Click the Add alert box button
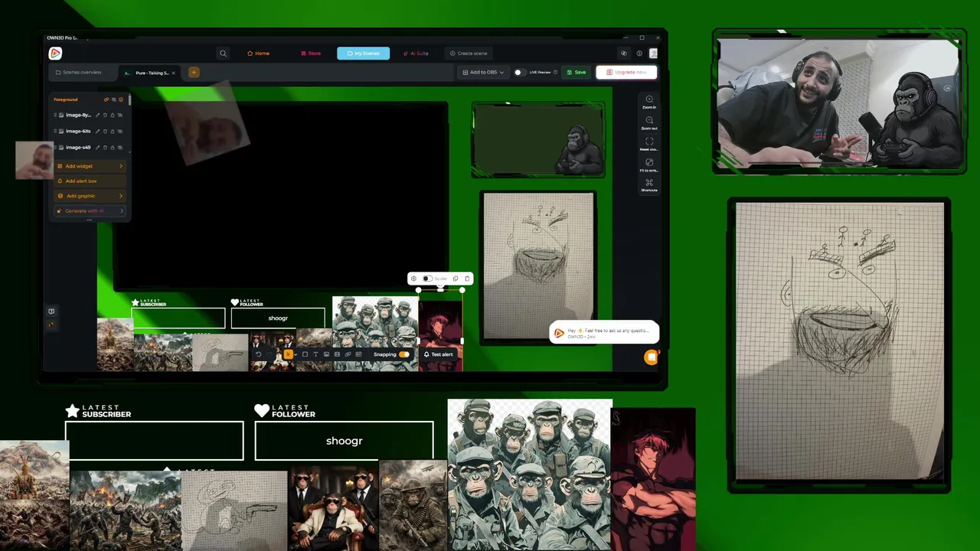980x551 pixels. pyautogui.click(x=90, y=181)
